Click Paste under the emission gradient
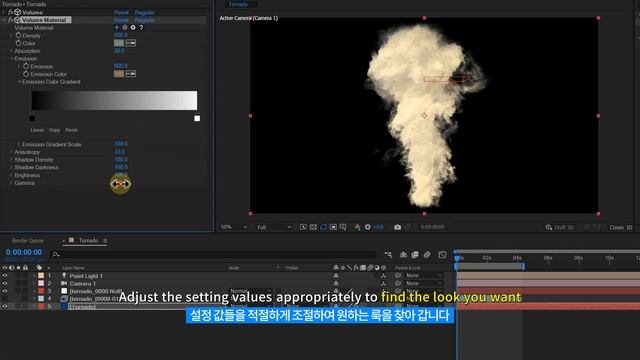This screenshot has width=640, height=360. point(71,130)
